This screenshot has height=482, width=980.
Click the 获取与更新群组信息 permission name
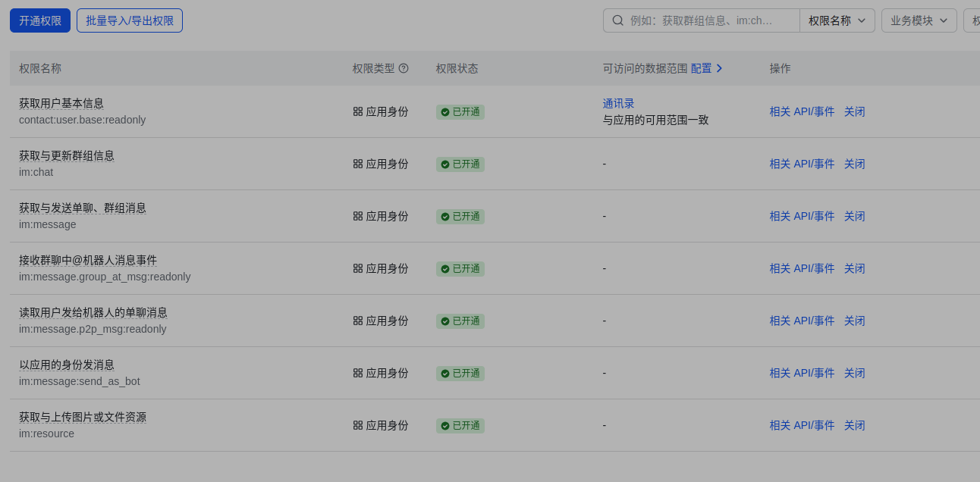(67, 155)
